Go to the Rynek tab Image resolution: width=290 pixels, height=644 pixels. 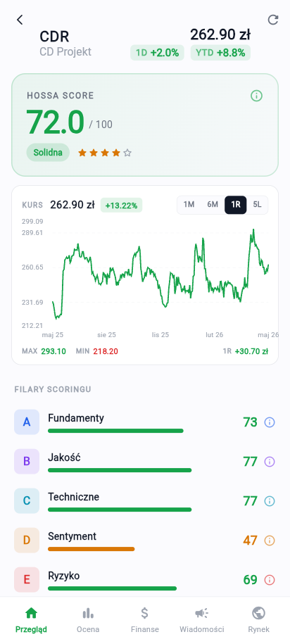(259, 620)
